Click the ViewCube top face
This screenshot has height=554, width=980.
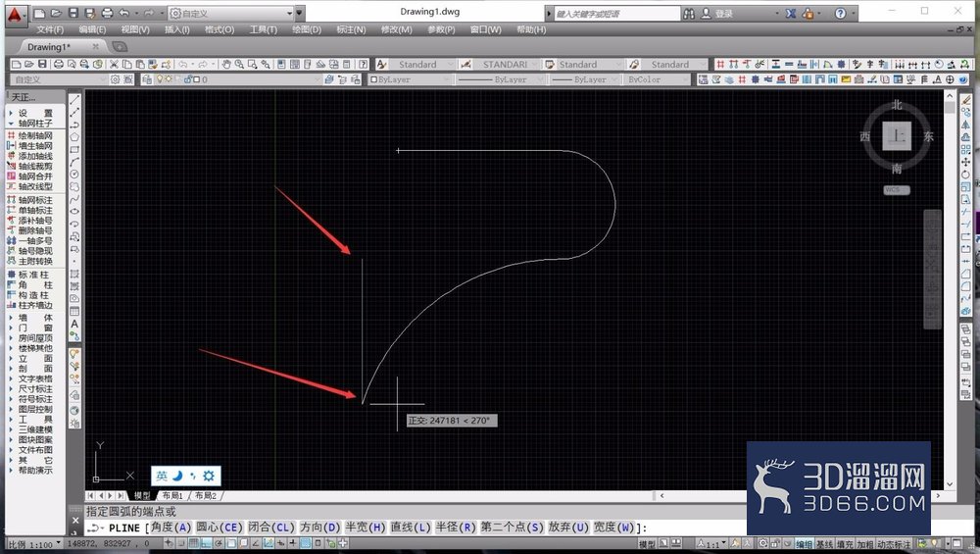click(897, 135)
